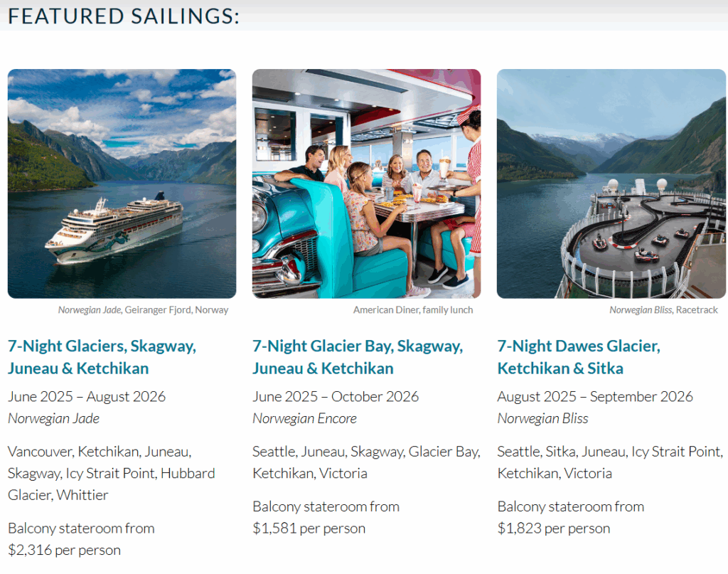Click the Featured Sailings heading
This screenshot has width=728, height=574.
124,16
